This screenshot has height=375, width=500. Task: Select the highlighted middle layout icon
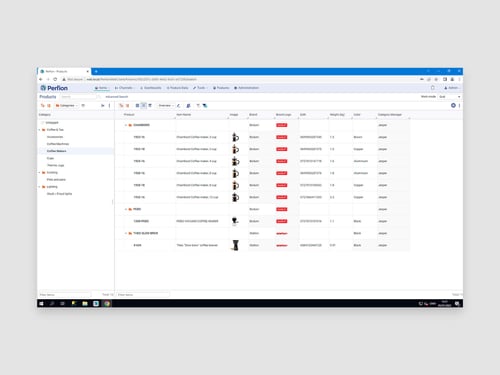144,106
